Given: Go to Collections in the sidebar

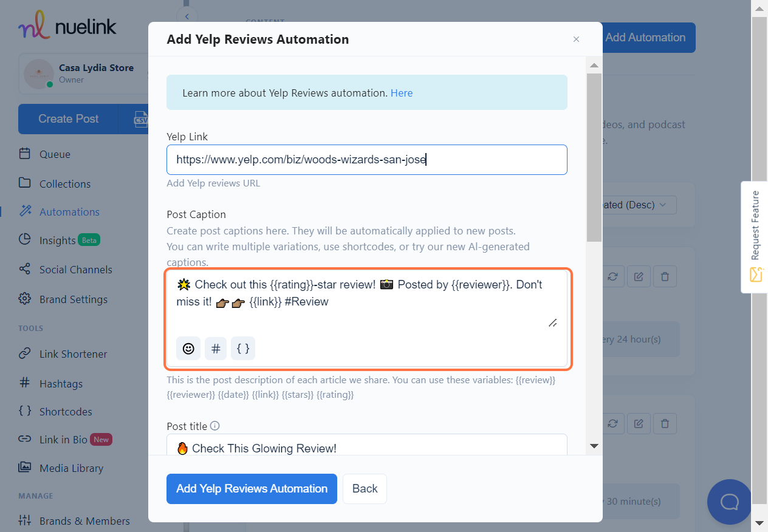Looking at the screenshot, I should 65,184.
